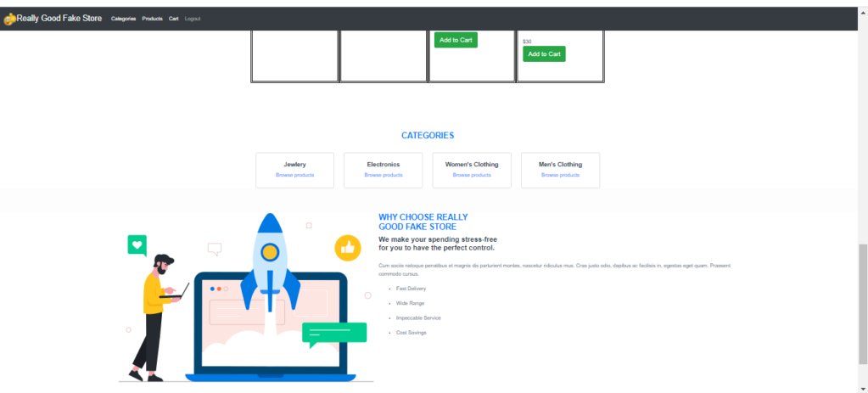The height and width of the screenshot is (393, 868).
Task: Go to Products in the navbar
Action: tap(152, 19)
